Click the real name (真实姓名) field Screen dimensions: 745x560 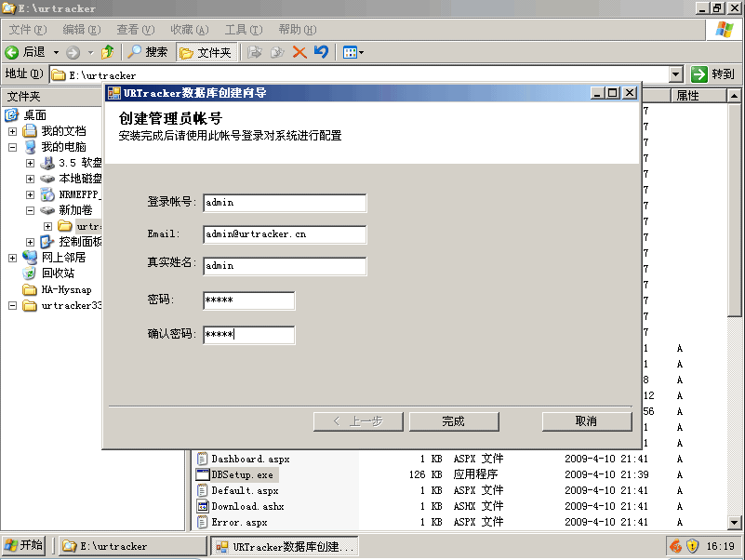click(285, 266)
